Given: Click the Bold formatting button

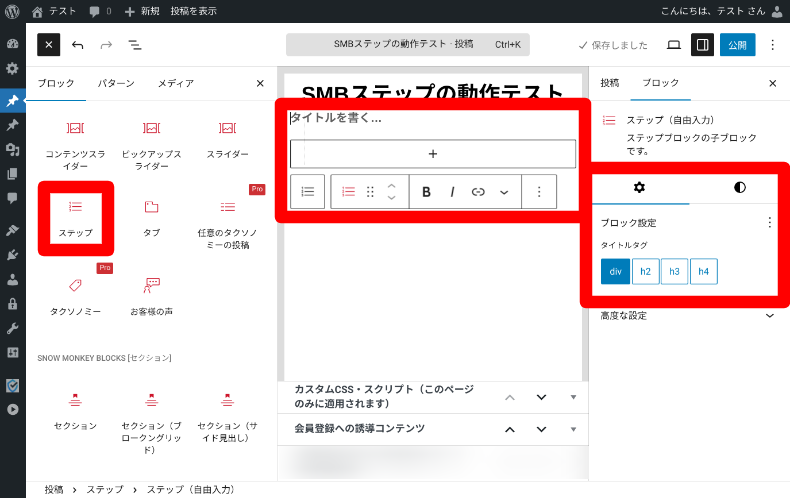Looking at the screenshot, I should pyautogui.click(x=426, y=191).
